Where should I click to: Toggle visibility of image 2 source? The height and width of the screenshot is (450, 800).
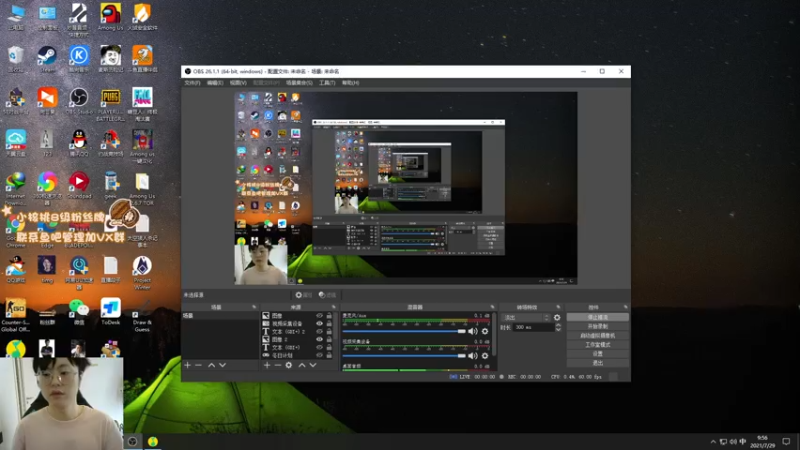319,339
